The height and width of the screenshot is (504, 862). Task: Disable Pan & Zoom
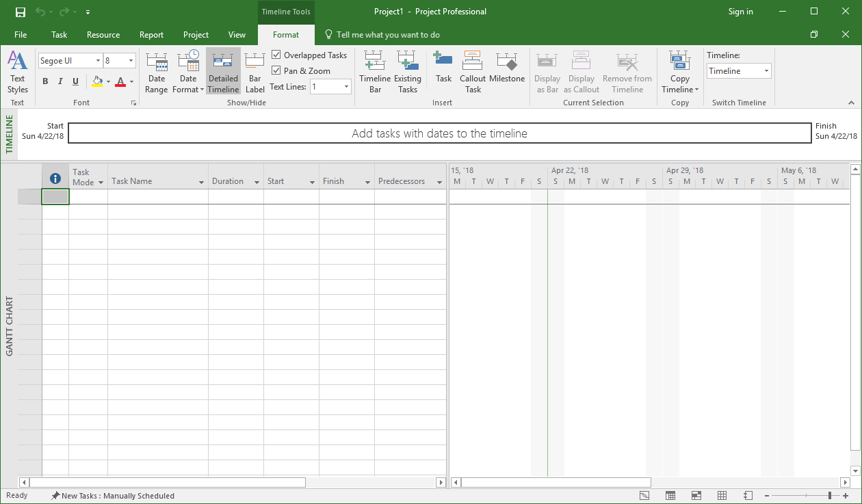tap(276, 70)
